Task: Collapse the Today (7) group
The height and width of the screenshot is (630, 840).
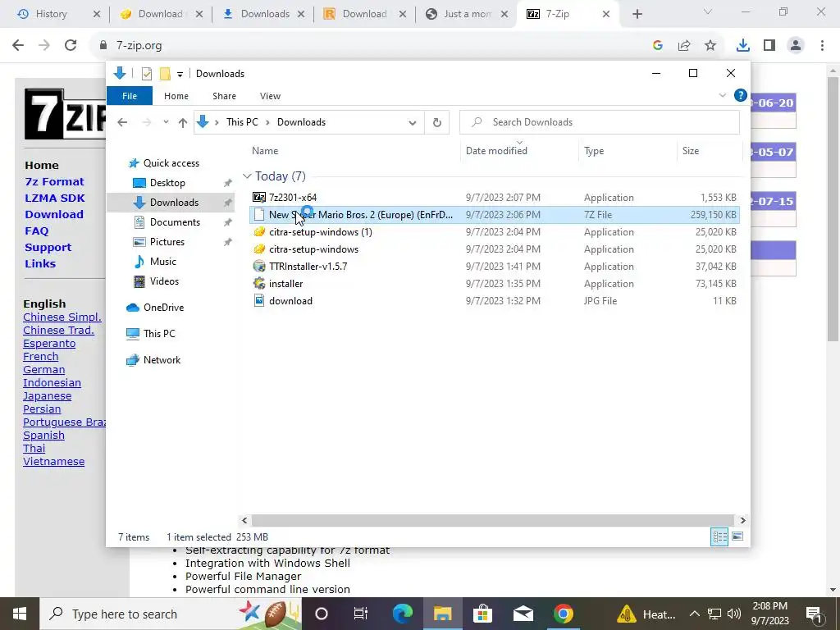Action: pyautogui.click(x=247, y=176)
